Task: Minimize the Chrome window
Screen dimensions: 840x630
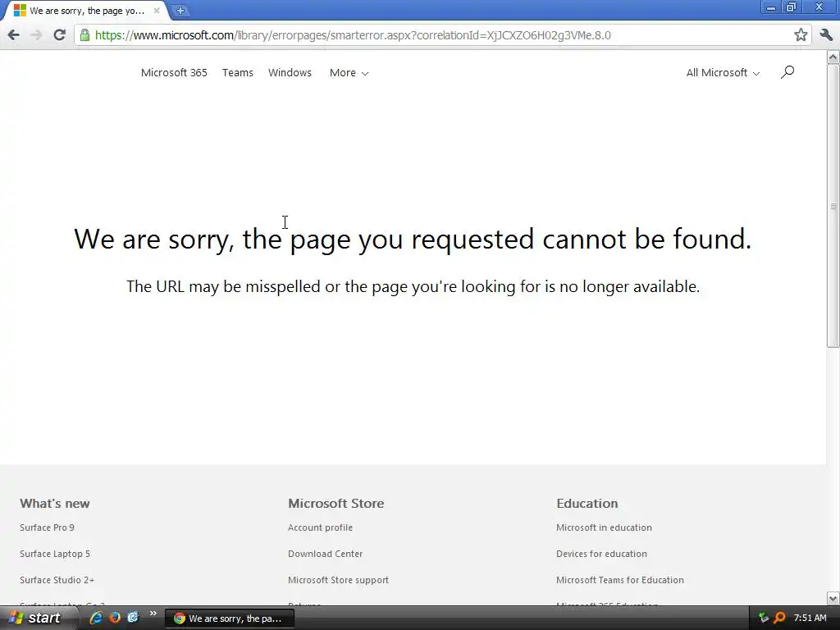Action: pyautogui.click(x=771, y=7)
